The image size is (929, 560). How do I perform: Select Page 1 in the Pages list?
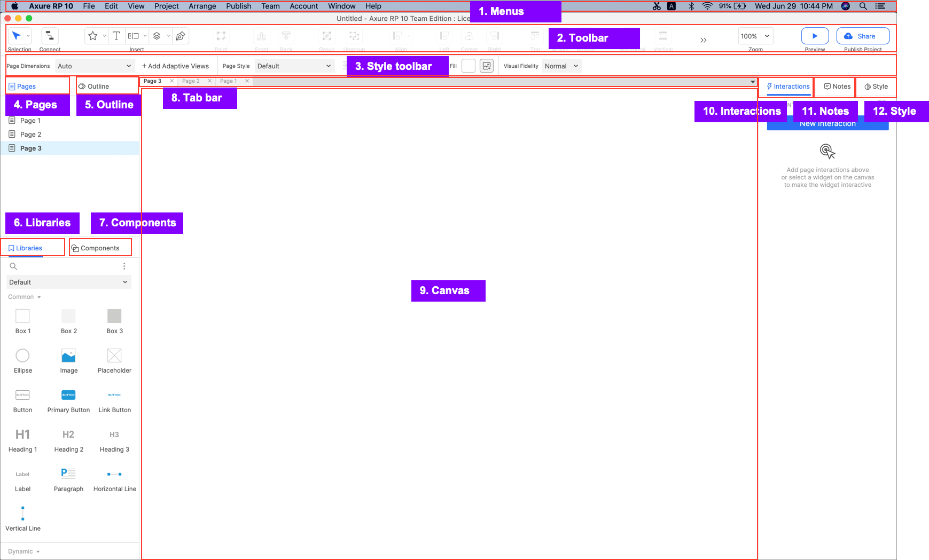pyautogui.click(x=30, y=121)
